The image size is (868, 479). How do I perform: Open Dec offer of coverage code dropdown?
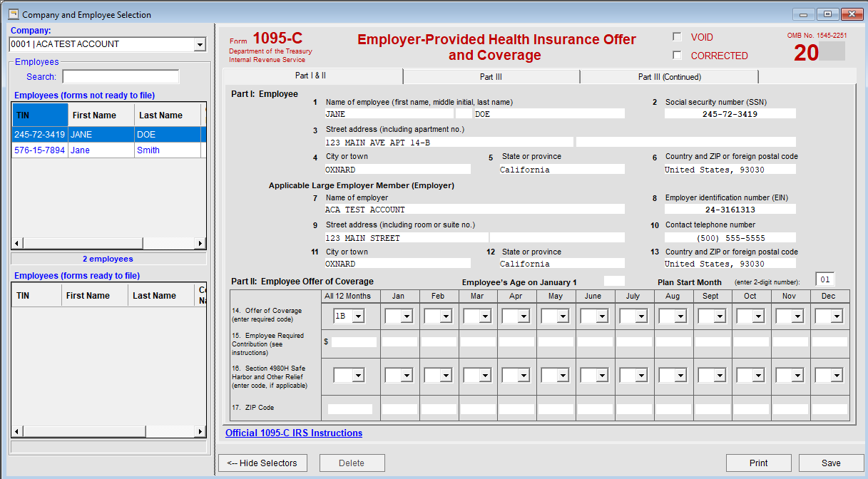837,316
